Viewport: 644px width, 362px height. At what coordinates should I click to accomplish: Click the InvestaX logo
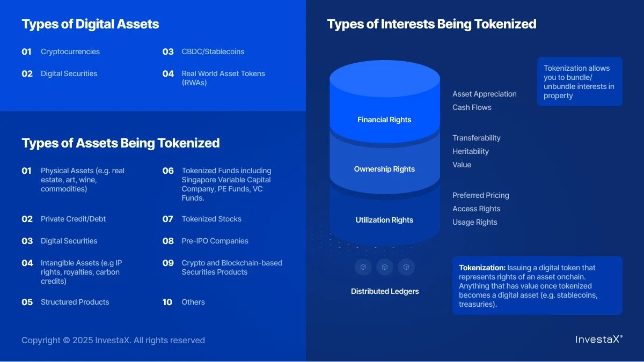599,339
